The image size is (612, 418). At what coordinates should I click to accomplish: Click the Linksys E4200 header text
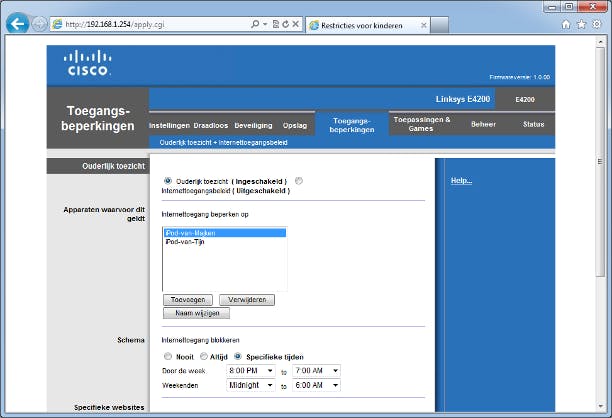(x=463, y=99)
